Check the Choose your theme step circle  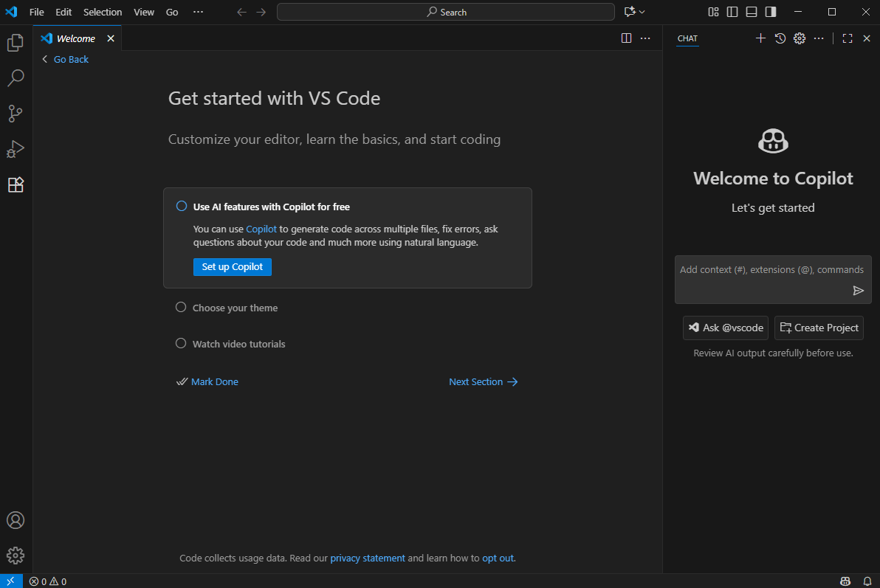pyautogui.click(x=181, y=307)
